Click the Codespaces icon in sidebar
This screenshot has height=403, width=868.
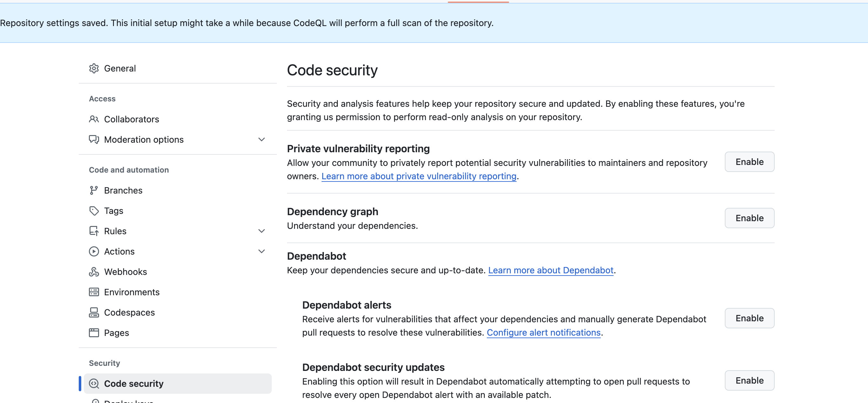pyautogui.click(x=94, y=312)
